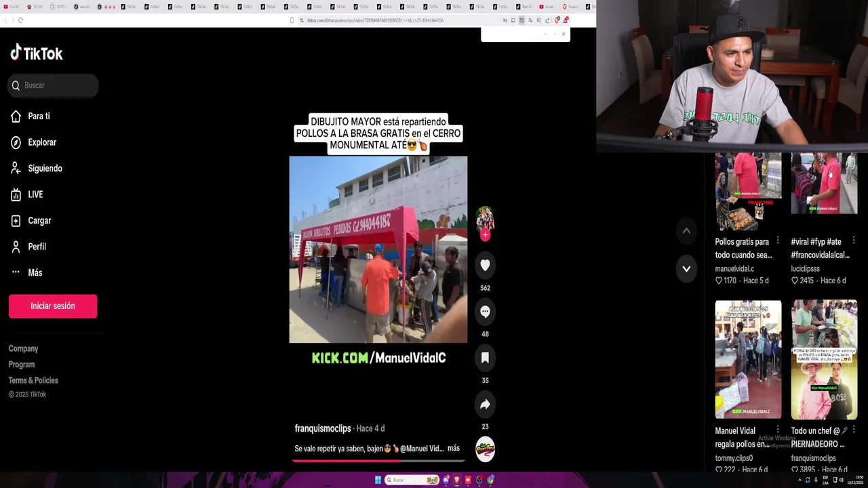Click the TikTok logo

pyautogui.click(x=37, y=53)
